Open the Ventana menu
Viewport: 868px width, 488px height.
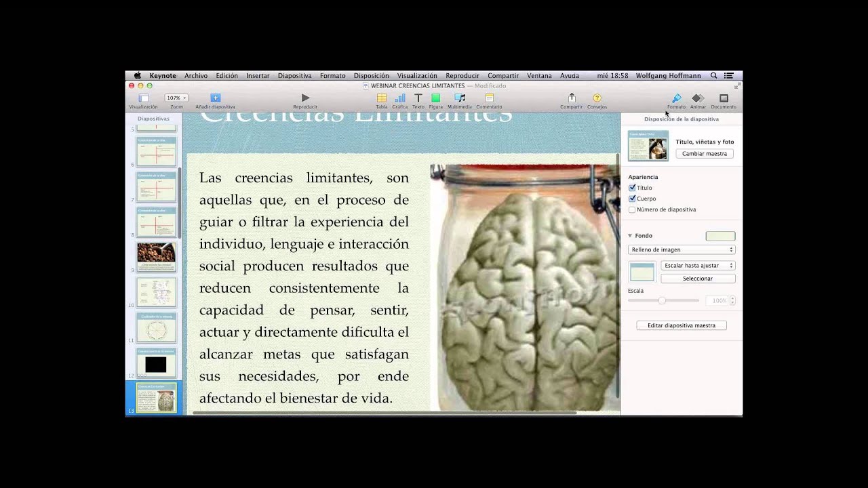(x=539, y=76)
